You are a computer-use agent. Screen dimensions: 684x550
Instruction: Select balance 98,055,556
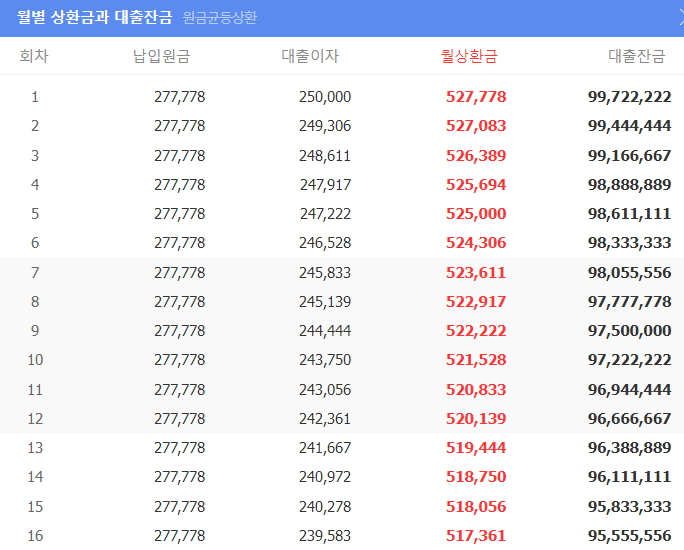coord(629,273)
